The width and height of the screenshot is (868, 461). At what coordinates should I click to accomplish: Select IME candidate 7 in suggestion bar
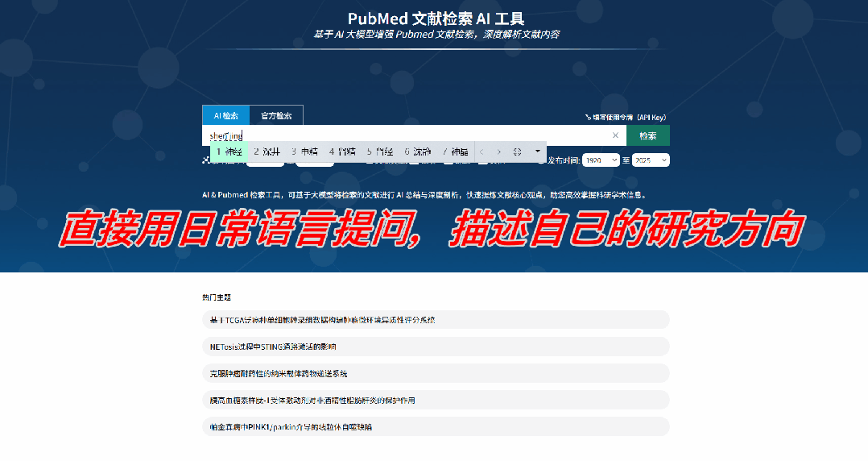click(x=455, y=152)
